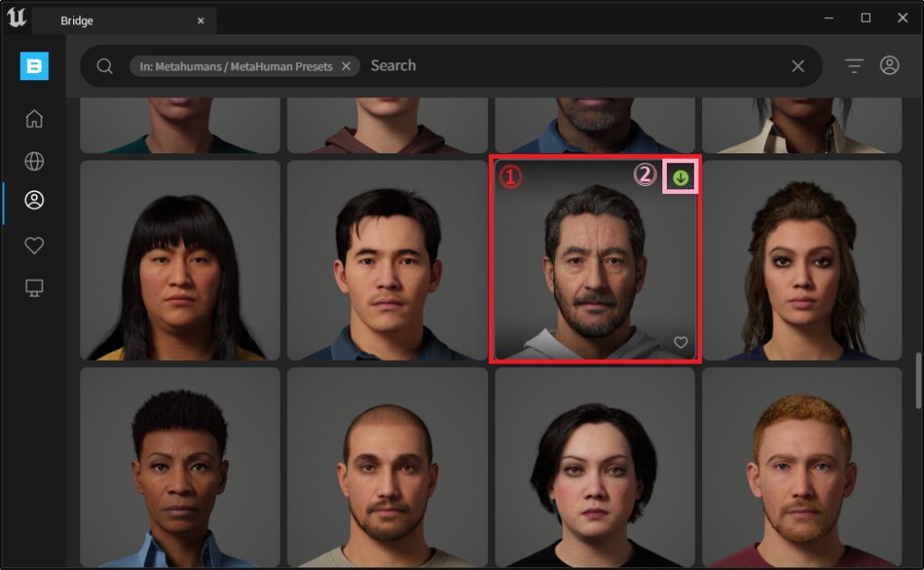Select the bald man with stubble
Screen dimensions: 924x570
(387, 467)
